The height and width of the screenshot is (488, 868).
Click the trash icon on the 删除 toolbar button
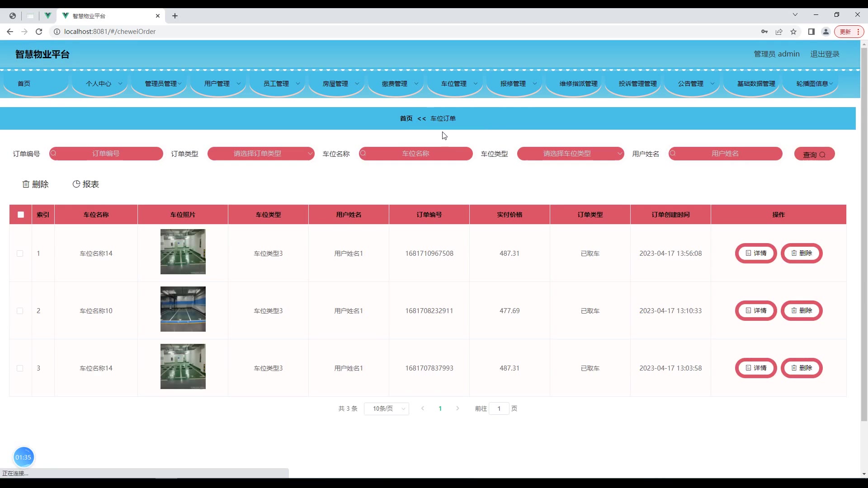click(x=26, y=184)
